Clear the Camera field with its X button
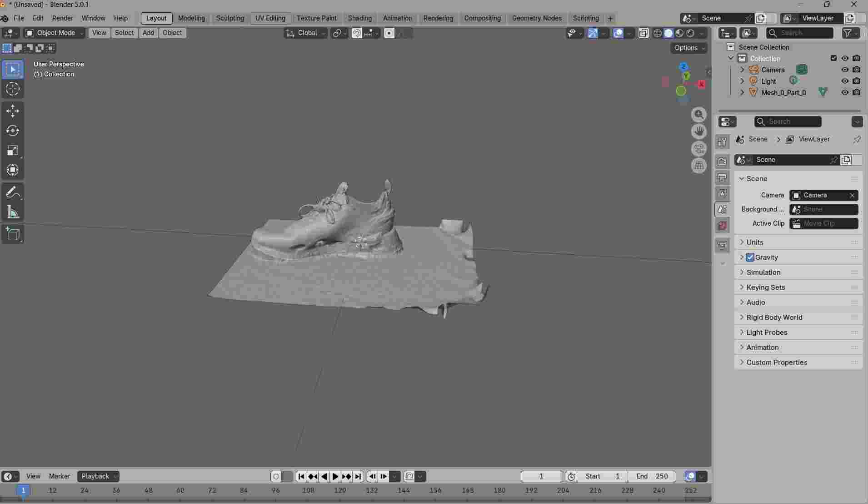868x504 pixels. coord(852,195)
